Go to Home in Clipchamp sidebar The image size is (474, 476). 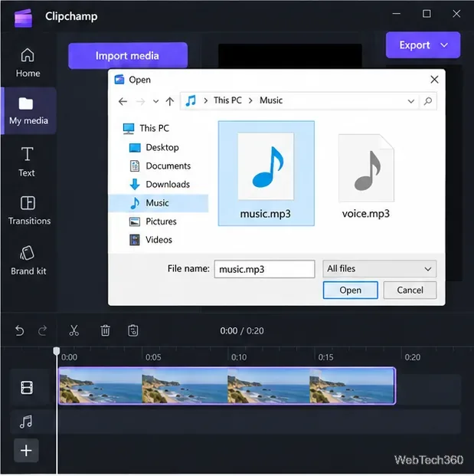pyautogui.click(x=28, y=63)
